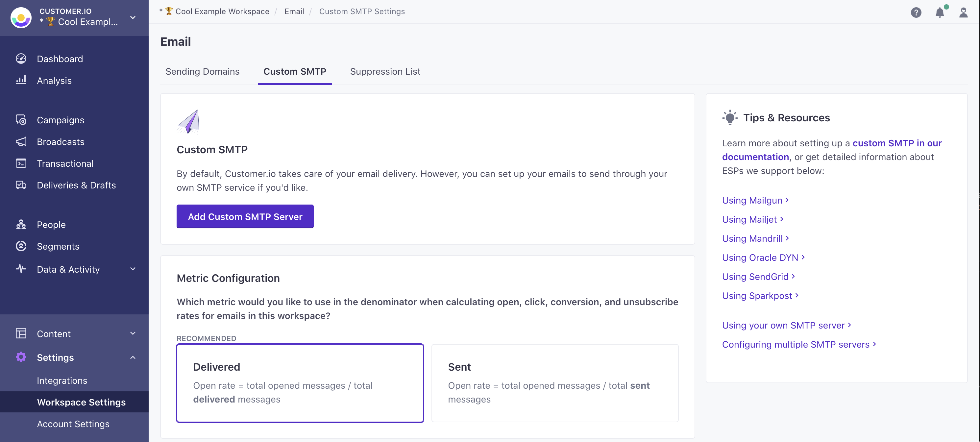Collapse the Settings menu chevron
Image resolution: width=980 pixels, height=442 pixels.
click(x=133, y=357)
